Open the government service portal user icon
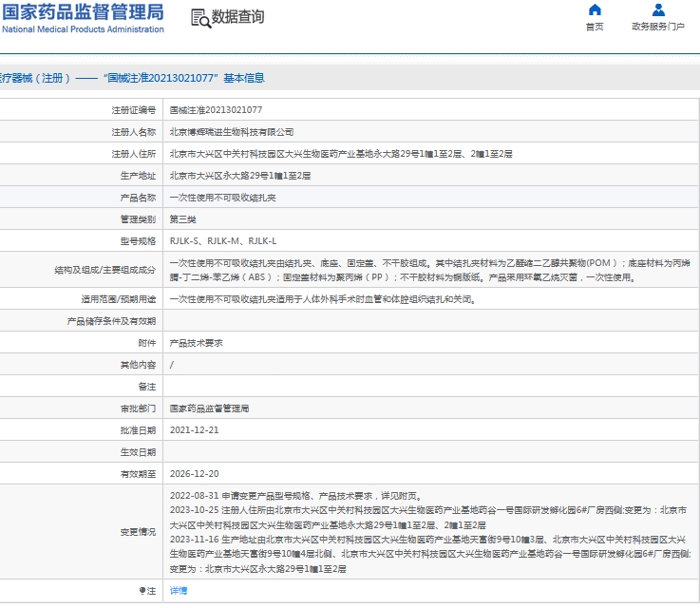 tap(658, 9)
